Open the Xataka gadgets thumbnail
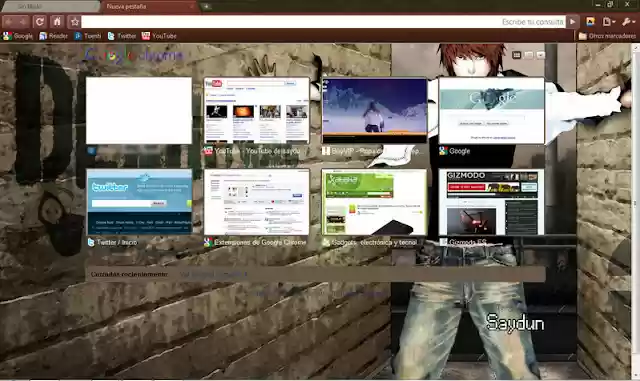 point(374,202)
